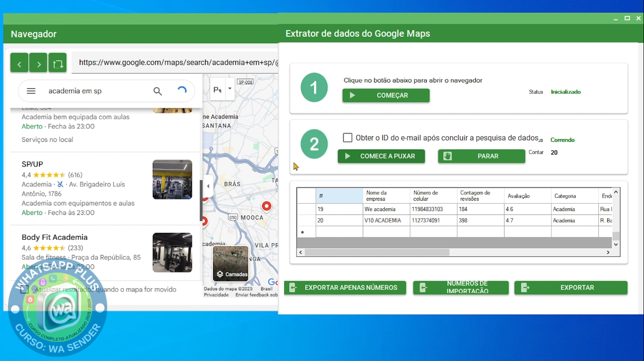This screenshot has width=644, height=361.
Task: Collapse the Maps side panel arrow
Action: coord(208,186)
